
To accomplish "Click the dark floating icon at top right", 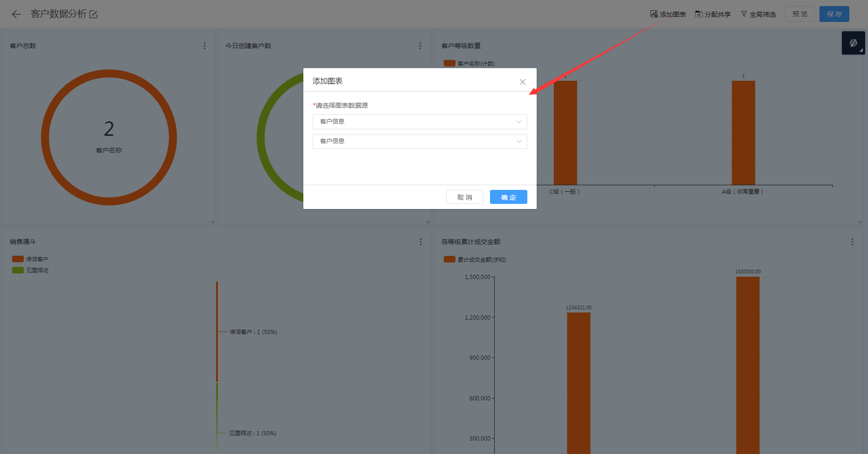I will coord(853,43).
